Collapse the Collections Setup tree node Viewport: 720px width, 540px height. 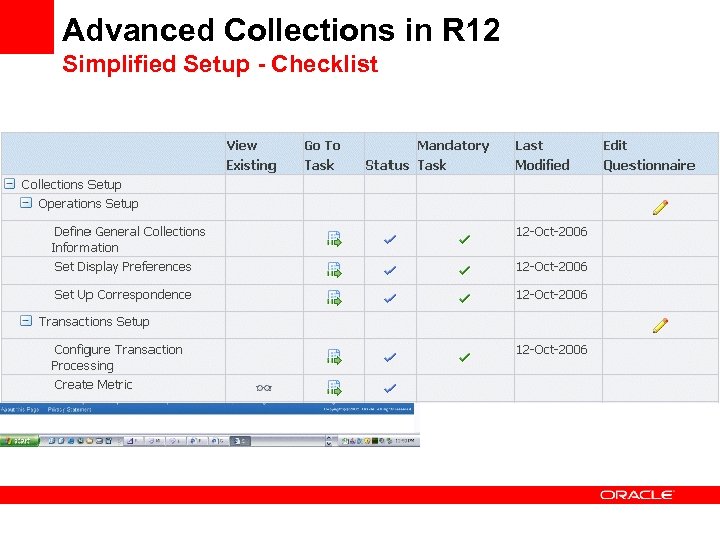tap(10, 184)
